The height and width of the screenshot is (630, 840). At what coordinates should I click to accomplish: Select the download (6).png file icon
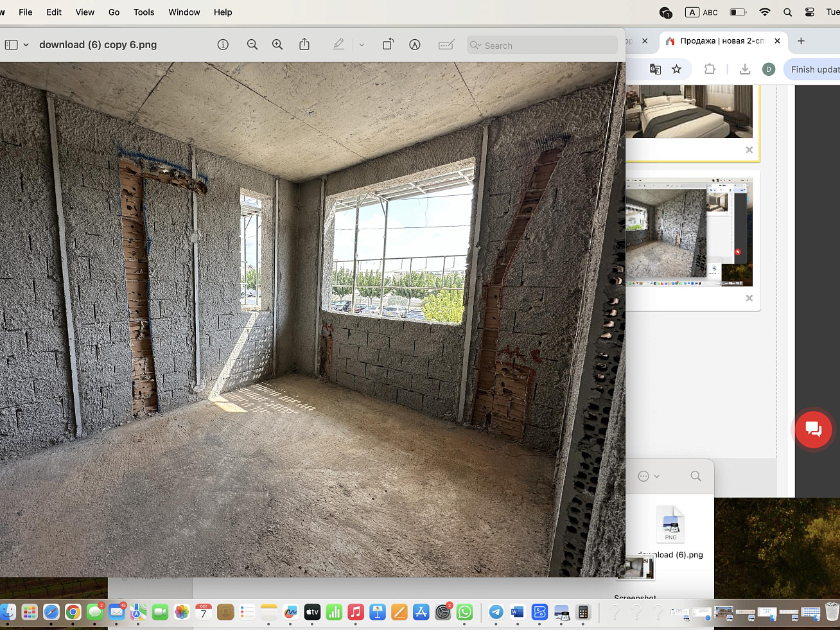(x=670, y=525)
